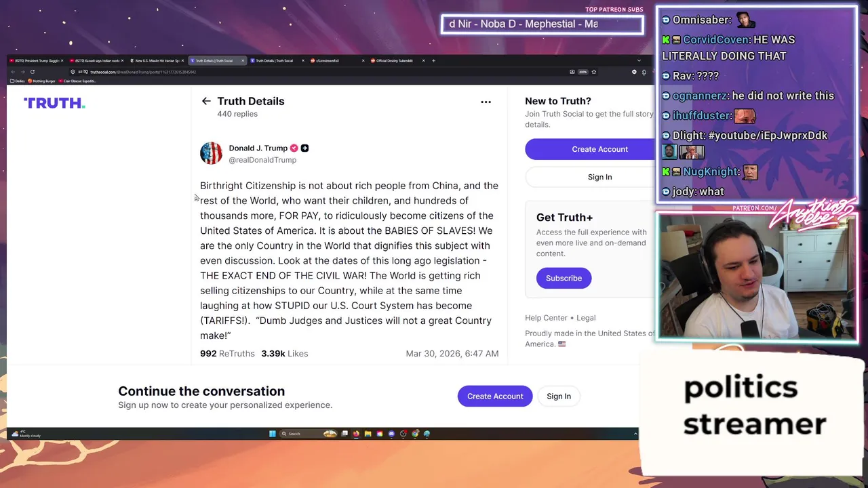The image size is (868, 488).
Task: Click Create Account in the bottom banner
Action: (x=495, y=396)
